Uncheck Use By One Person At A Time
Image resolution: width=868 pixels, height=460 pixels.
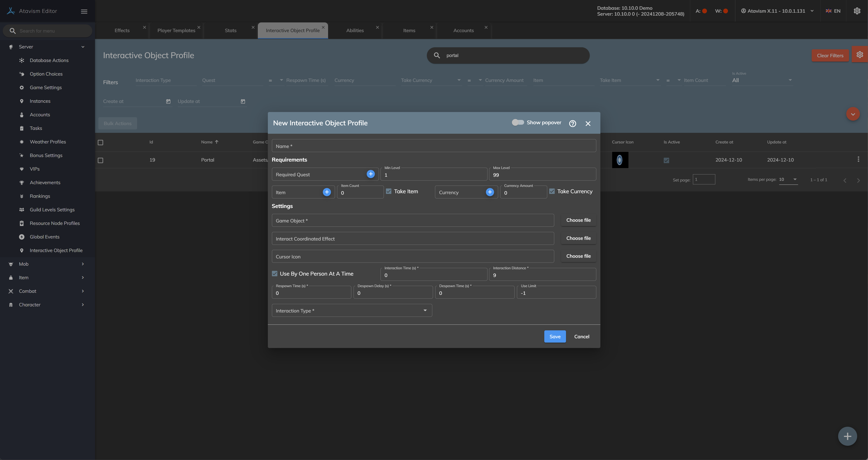click(x=275, y=274)
